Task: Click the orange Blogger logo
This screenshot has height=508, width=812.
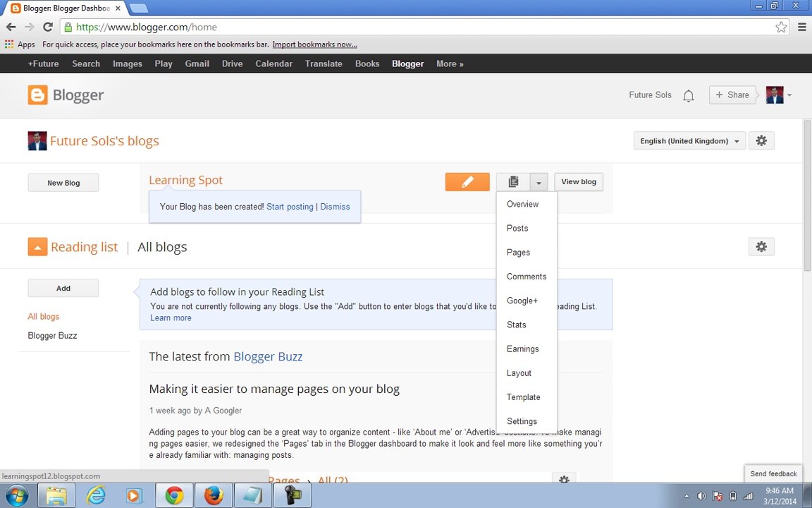Action: 38,95
